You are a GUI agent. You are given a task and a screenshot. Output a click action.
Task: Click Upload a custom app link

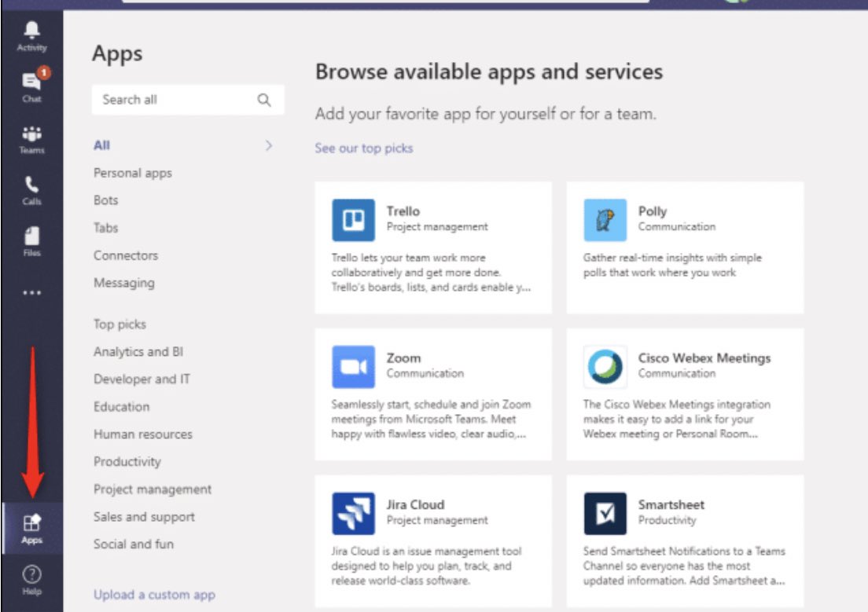154,595
